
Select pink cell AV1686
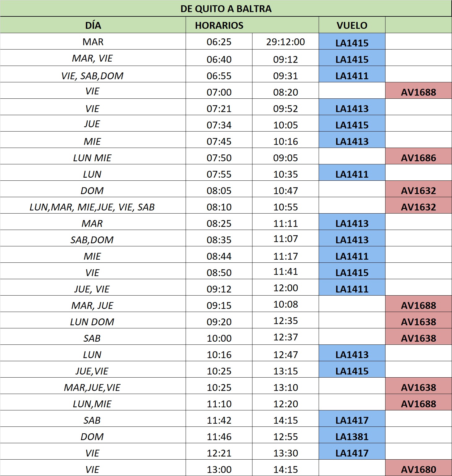418,158
